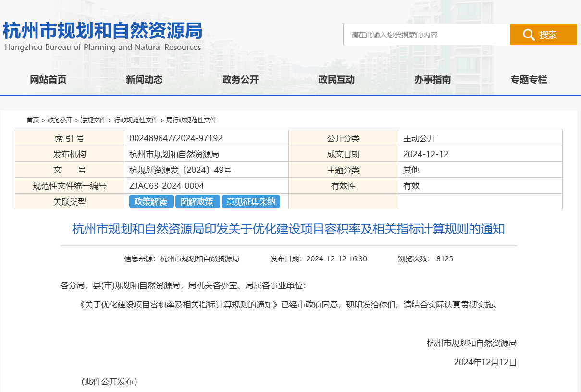Click the 意见征集采纳 button
The height and width of the screenshot is (392, 581).
pyautogui.click(x=251, y=202)
